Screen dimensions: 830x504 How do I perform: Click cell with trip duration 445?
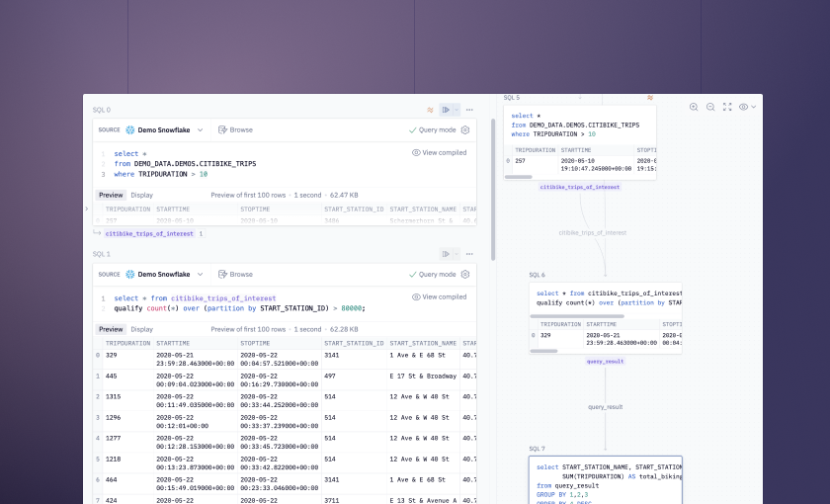(x=128, y=380)
